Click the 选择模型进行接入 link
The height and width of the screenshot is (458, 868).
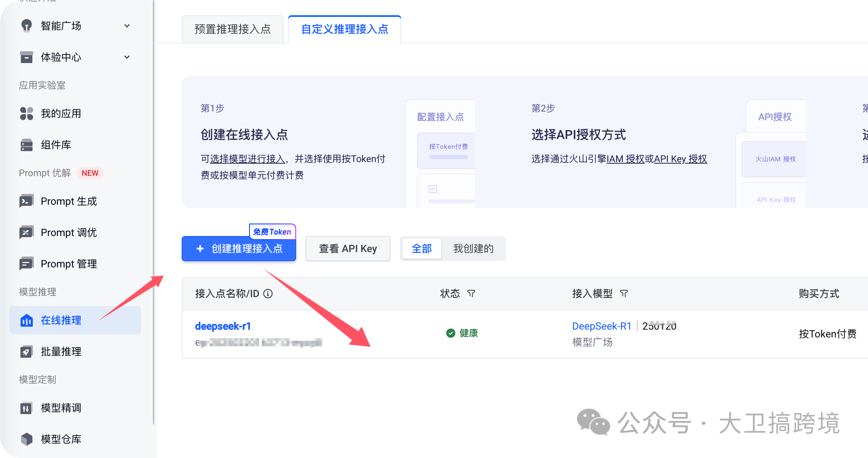[x=248, y=159]
